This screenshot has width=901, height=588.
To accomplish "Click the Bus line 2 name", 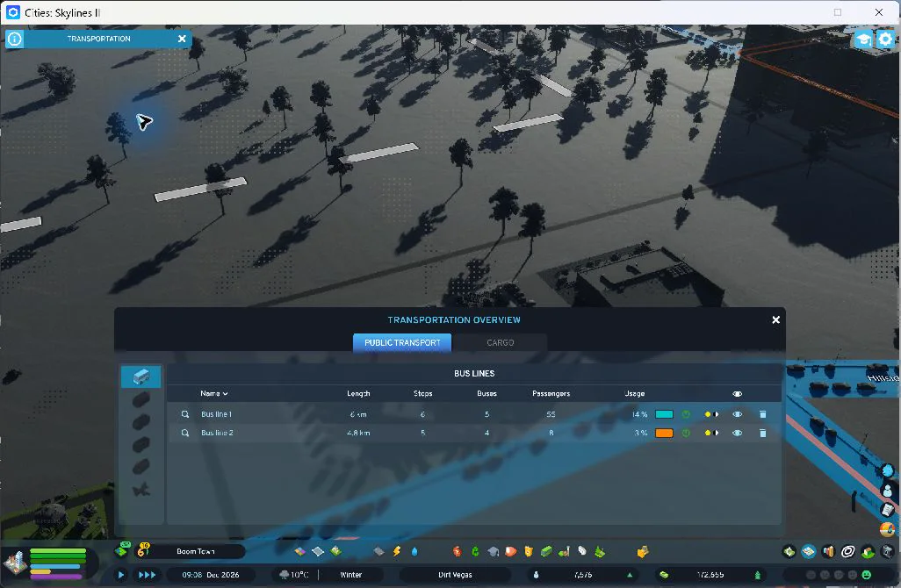I will (217, 433).
